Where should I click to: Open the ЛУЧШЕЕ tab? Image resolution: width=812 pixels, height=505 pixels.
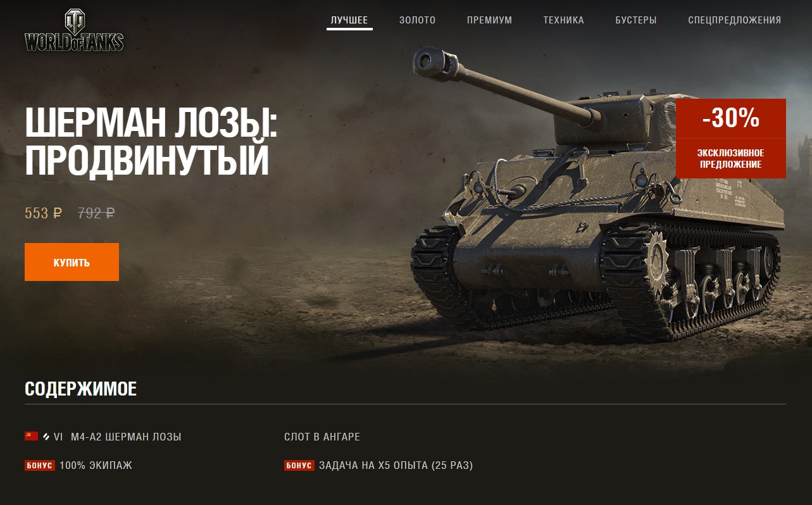[349, 20]
